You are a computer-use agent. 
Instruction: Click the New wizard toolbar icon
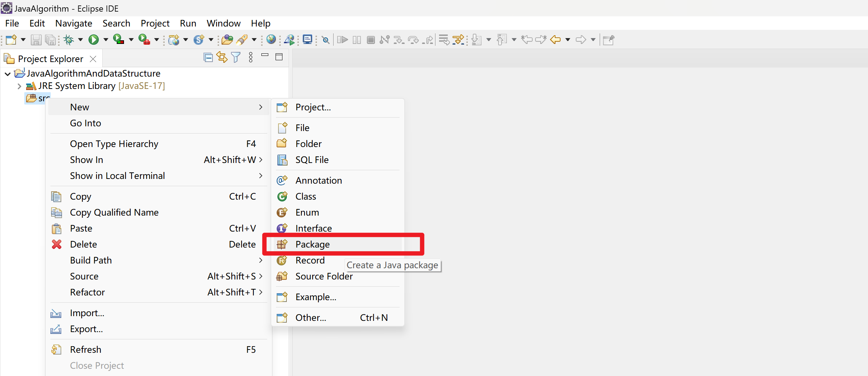tap(11, 40)
